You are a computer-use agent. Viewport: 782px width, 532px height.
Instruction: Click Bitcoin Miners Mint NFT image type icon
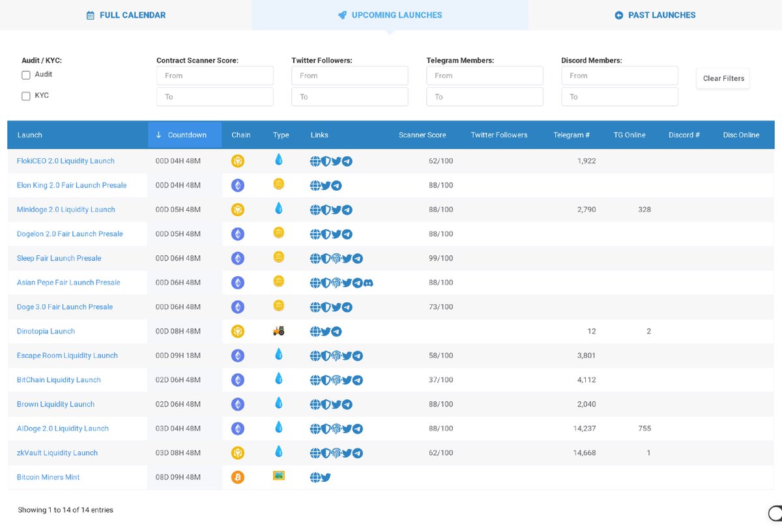(x=279, y=476)
